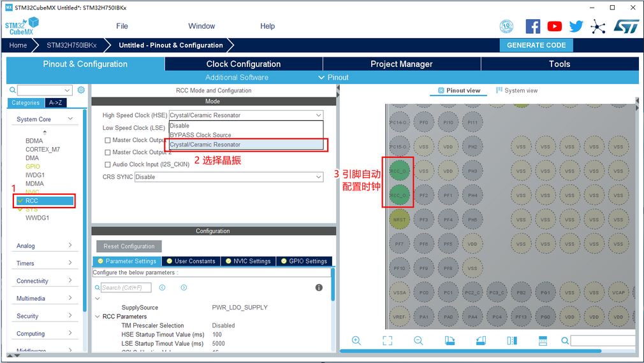Click the info icon in Configuration panel
644x363 pixels.
[x=319, y=288]
